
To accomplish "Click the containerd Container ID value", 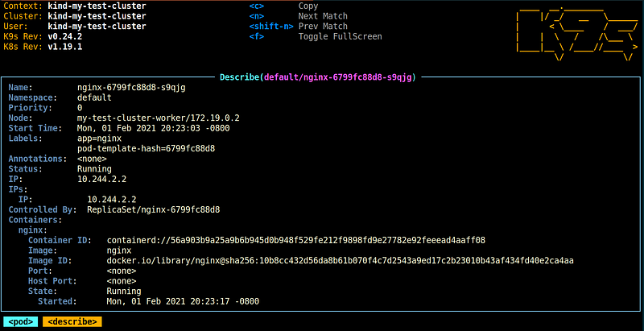I will [x=296, y=240].
